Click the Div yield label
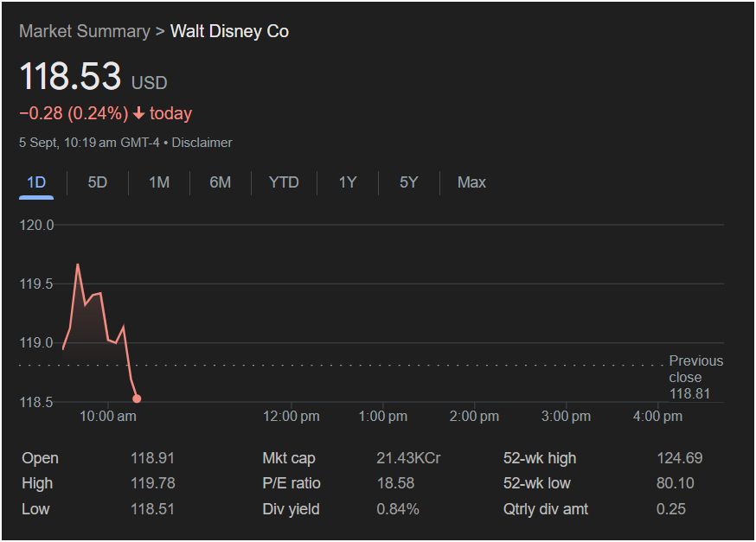This screenshot has height=542, width=756. coord(291,509)
